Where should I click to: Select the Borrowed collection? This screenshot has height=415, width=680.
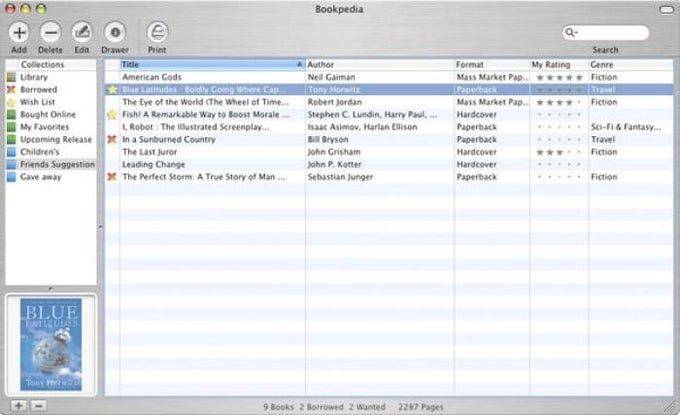[51, 90]
